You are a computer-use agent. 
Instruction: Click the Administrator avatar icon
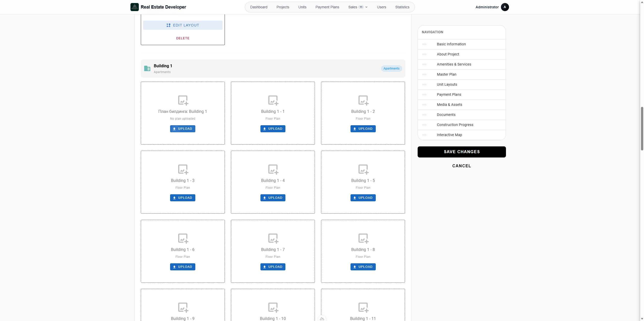pos(505,7)
